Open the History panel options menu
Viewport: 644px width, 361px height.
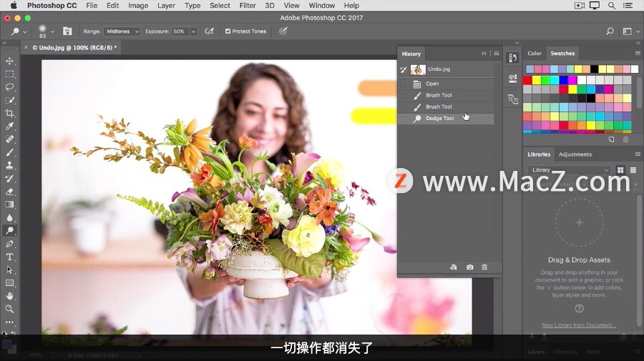pos(497,54)
